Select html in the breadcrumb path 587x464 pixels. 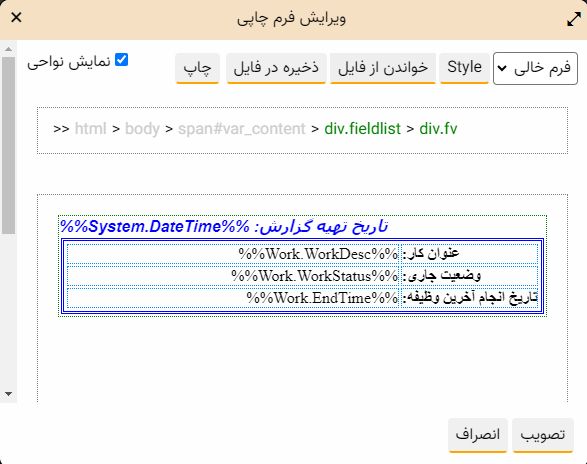tap(91, 129)
